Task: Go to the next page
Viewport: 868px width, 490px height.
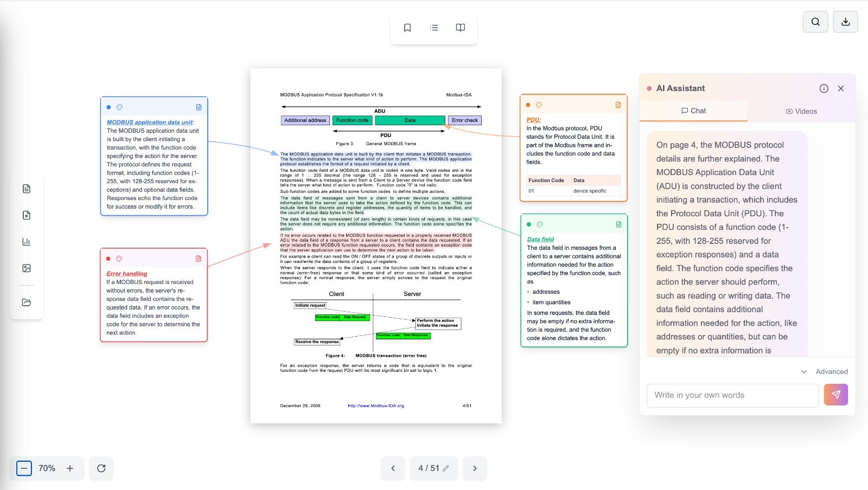Action: coord(475,468)
